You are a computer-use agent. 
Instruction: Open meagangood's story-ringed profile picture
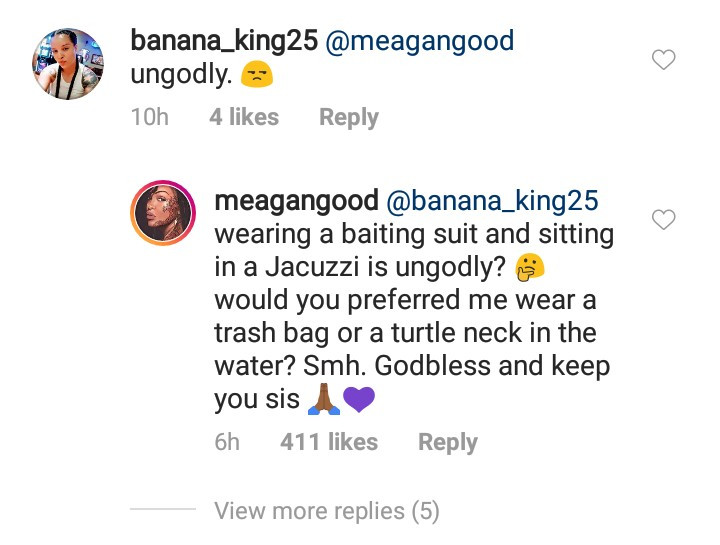click(x=163, y=213)
